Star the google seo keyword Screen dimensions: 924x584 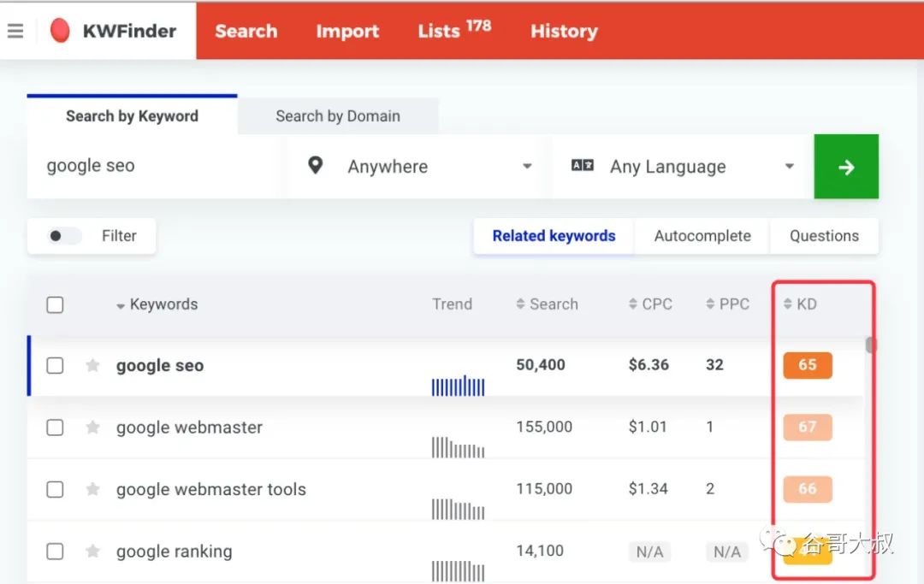pyautogui.click(x=92, y=366)
